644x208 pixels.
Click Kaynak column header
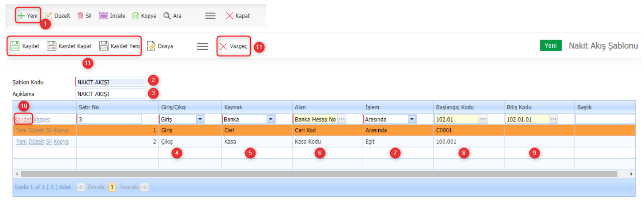pyautogui.click(x=257, y=107)
